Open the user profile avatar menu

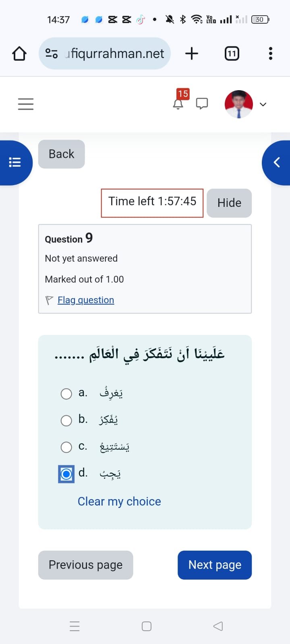pos(239,104)
